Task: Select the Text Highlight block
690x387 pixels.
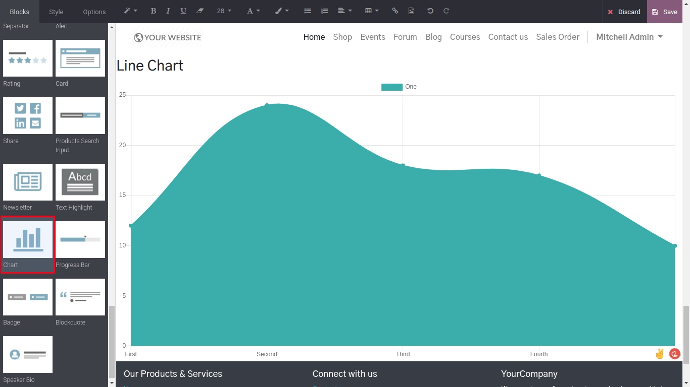Action: pos(80,182)
